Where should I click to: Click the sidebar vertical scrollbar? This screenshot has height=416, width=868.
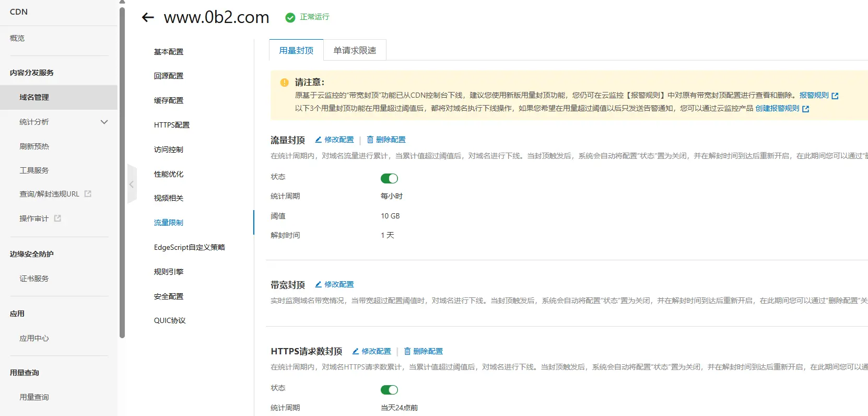(122, 172)
